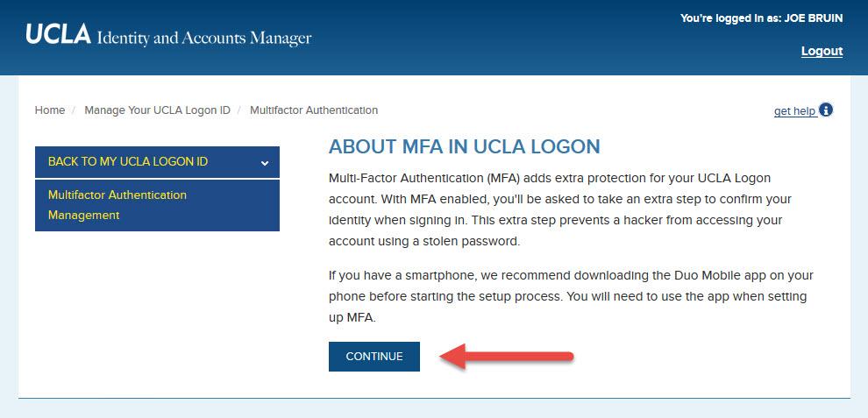This screenshot has height=418, width=868.
Task: Click the UCLA logo in the header
Action: click(x=58, y=35)
